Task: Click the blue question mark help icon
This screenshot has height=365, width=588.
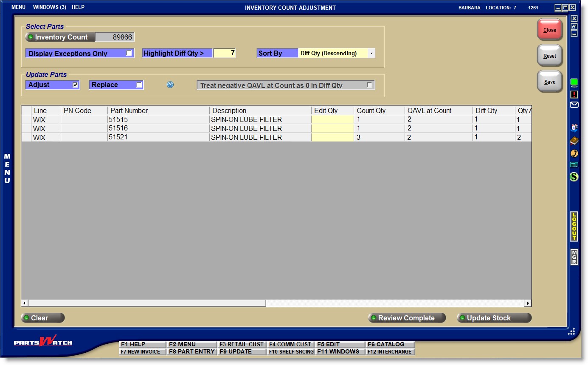Action: point(170,85)
